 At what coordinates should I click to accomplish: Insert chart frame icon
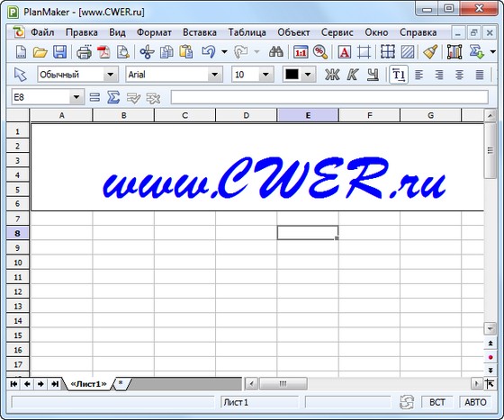pos(454,52)
